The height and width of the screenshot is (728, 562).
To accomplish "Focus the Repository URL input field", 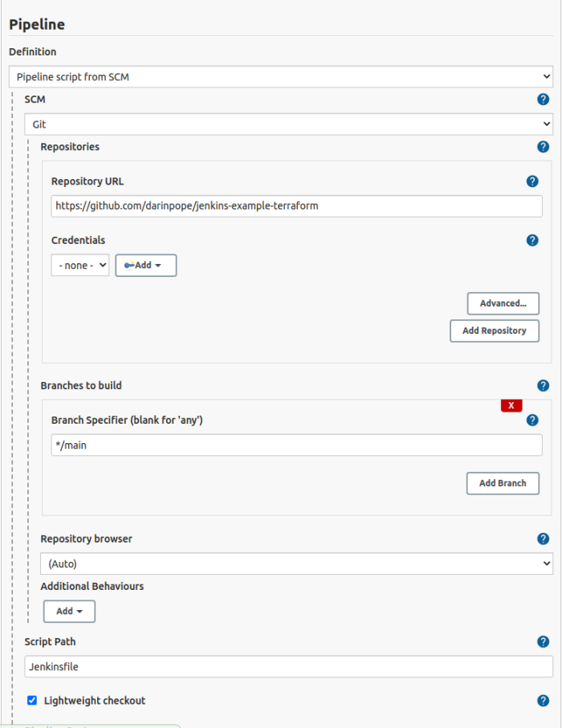I will pyautogui.click(x=296, y=206).
